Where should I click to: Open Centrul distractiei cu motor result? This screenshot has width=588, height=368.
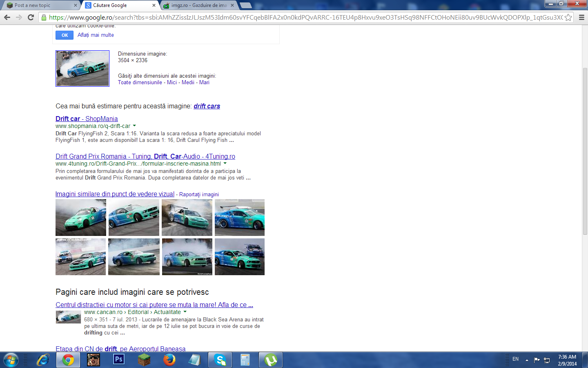pyautogui.click(x=154, y=305)
